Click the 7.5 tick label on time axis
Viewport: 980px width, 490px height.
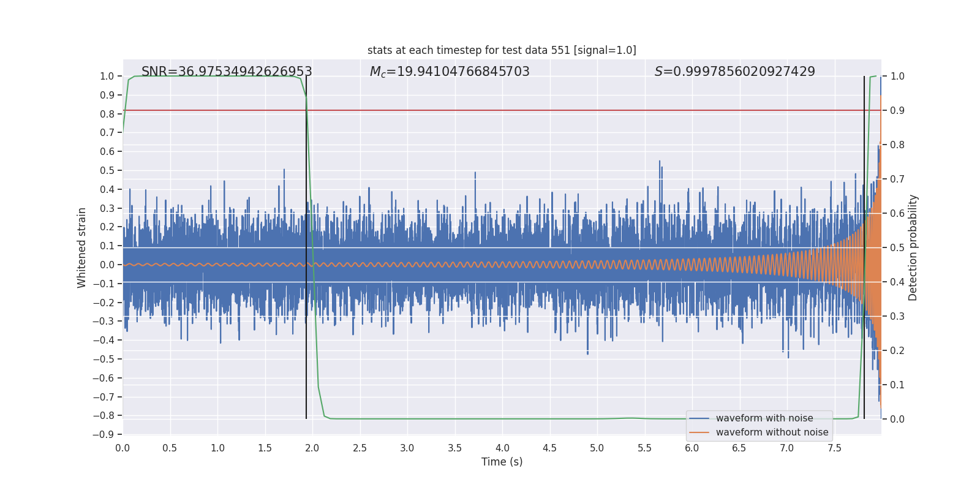tap(834, 448)
